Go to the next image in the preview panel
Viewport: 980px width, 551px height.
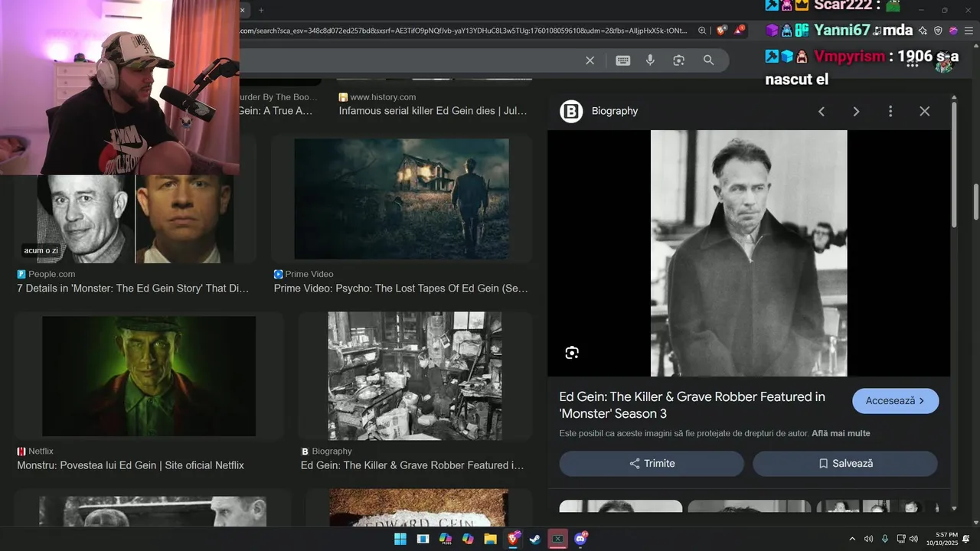coord(856,112)
